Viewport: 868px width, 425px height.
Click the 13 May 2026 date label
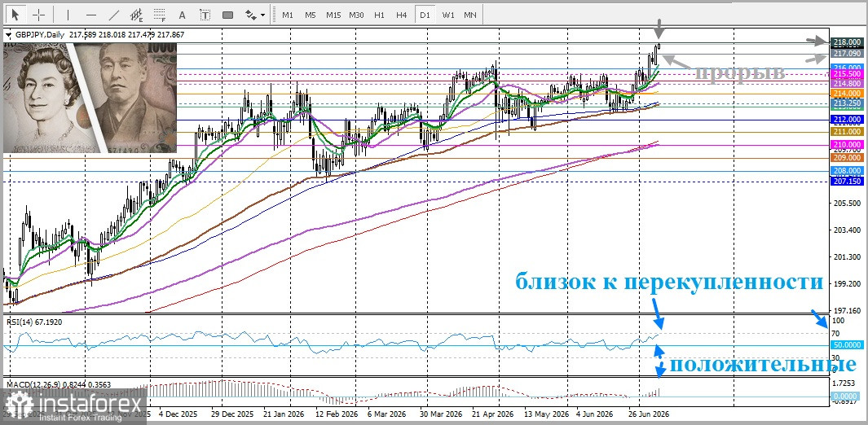pos(545,414)
